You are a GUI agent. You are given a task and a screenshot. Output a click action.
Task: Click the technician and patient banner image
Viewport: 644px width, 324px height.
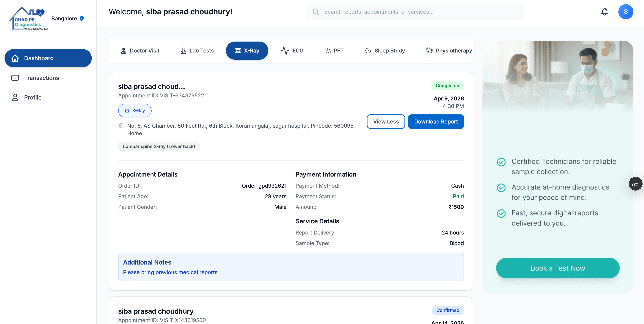click(558, 77)
